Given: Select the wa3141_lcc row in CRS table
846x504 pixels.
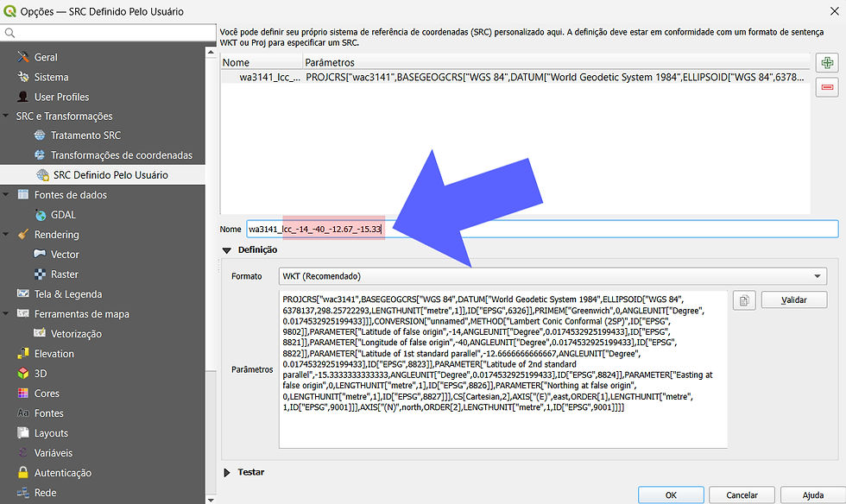Looking at the screenshot, I should 515,77.
